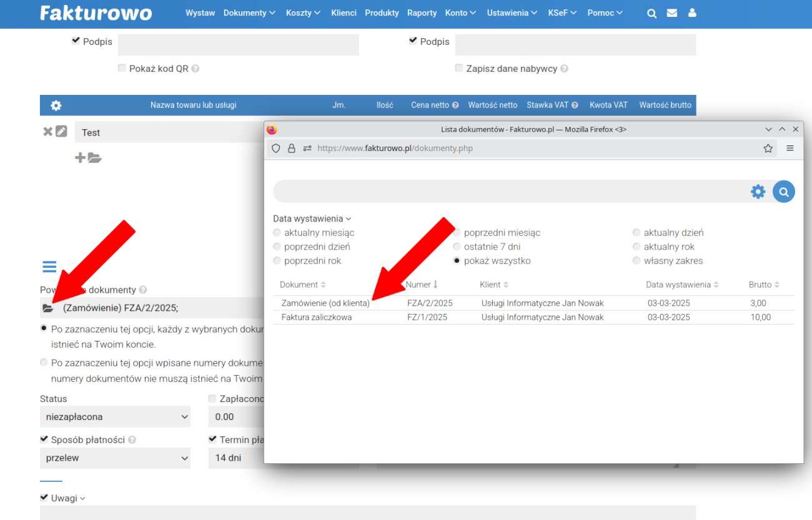Sort the popup list by Brutto column
The image size is (812, 520).
point(764,285)
